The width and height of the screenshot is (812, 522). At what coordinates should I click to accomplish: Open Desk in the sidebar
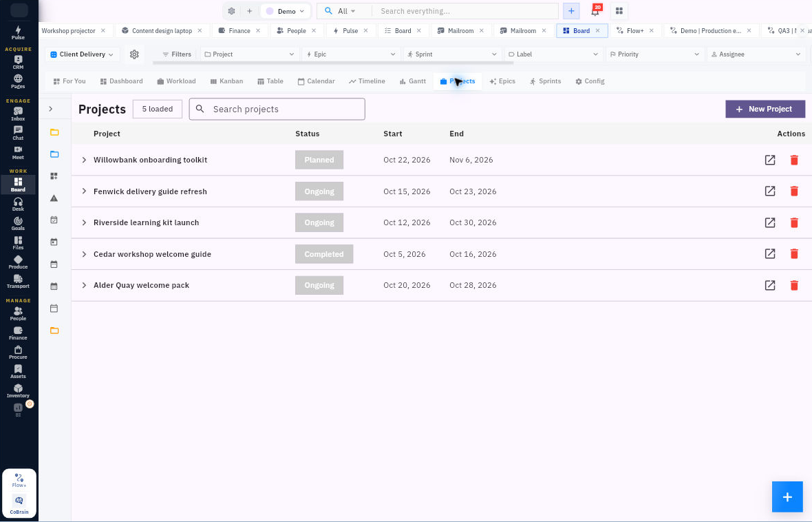(18, 204)
